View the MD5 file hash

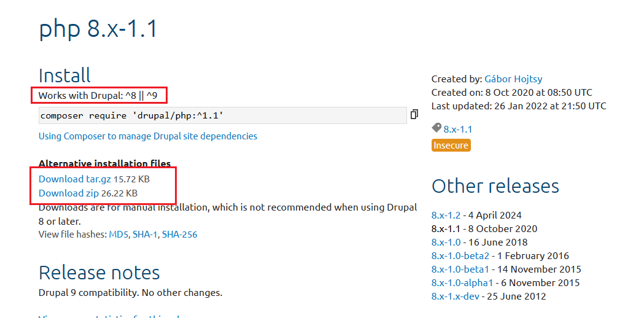tap(118, 235)
